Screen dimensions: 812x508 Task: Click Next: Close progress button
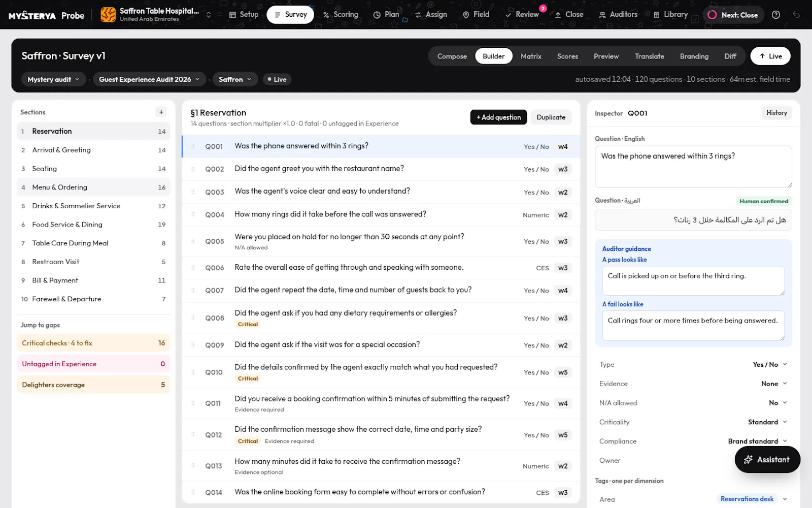coord(732,15)
